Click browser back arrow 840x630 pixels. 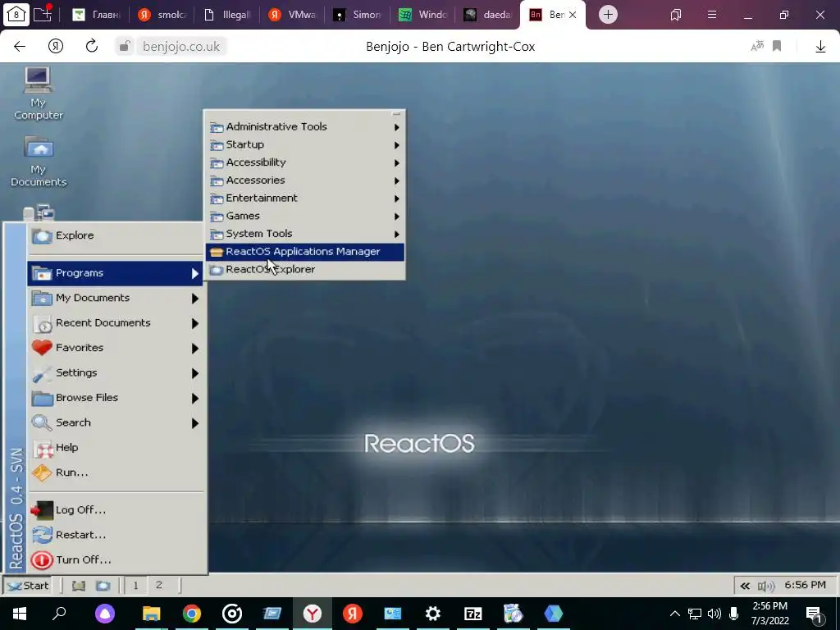click(20, 47)
